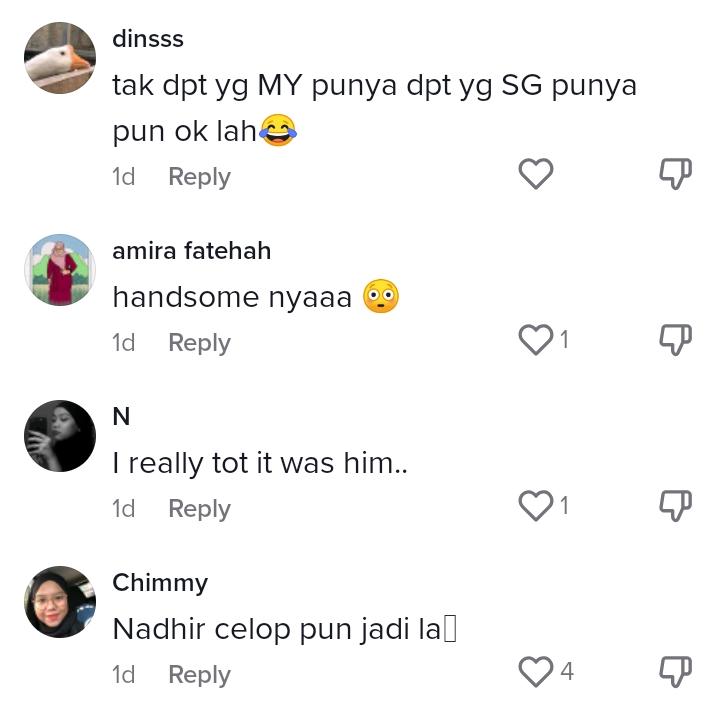Reply to N's comment

click(x=199, y=509)
